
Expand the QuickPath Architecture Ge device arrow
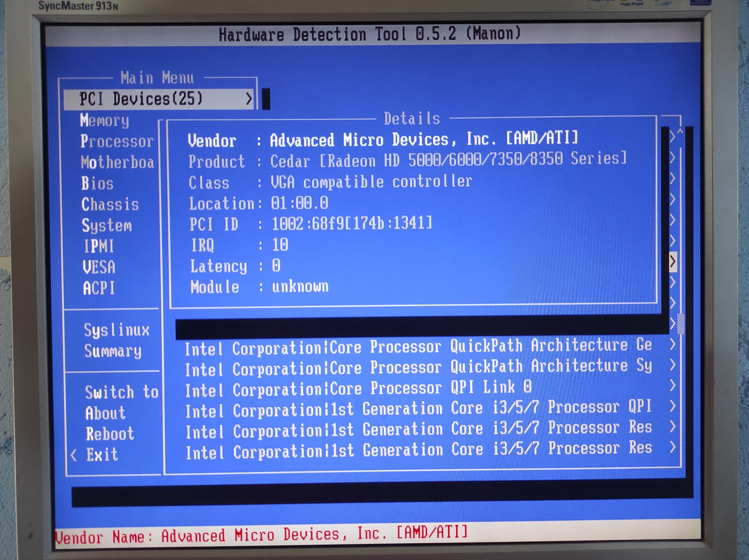672,344
